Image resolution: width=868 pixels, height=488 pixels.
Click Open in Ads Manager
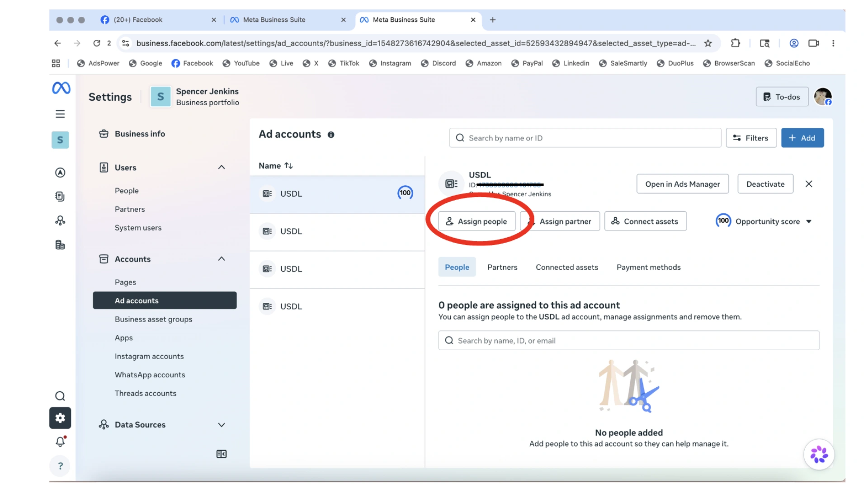click(x=682, y=184)
